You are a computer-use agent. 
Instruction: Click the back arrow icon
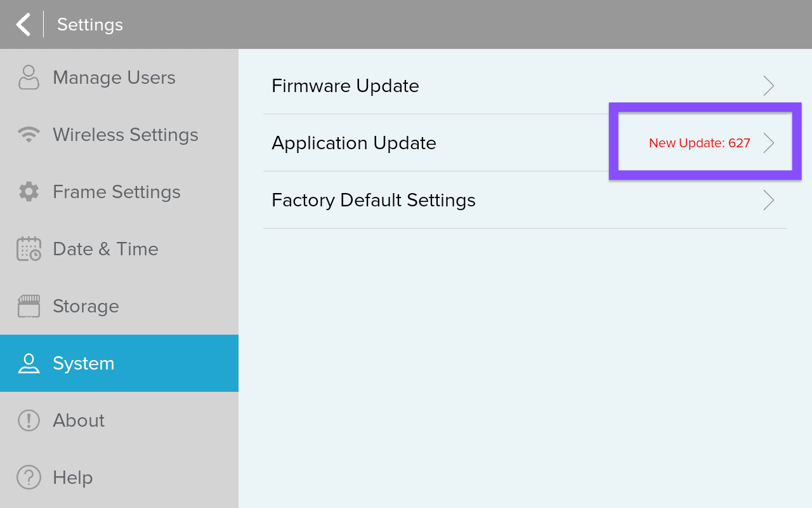(x=23, y=25)
